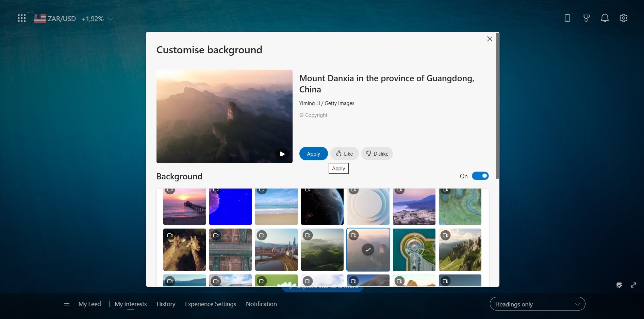Viewport: 644px width, 319px height.
Task: Open Microsoft Rewards
Action: tap(586, 18)
